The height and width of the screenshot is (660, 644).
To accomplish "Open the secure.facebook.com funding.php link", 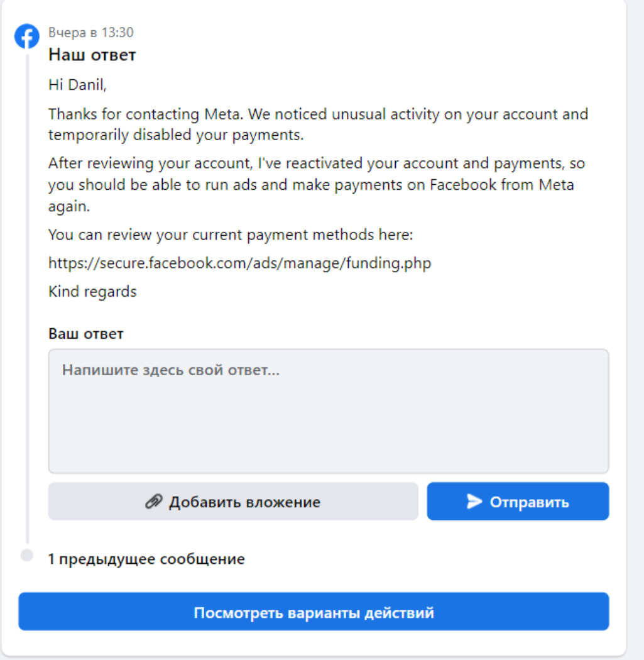I will [239, 263].
